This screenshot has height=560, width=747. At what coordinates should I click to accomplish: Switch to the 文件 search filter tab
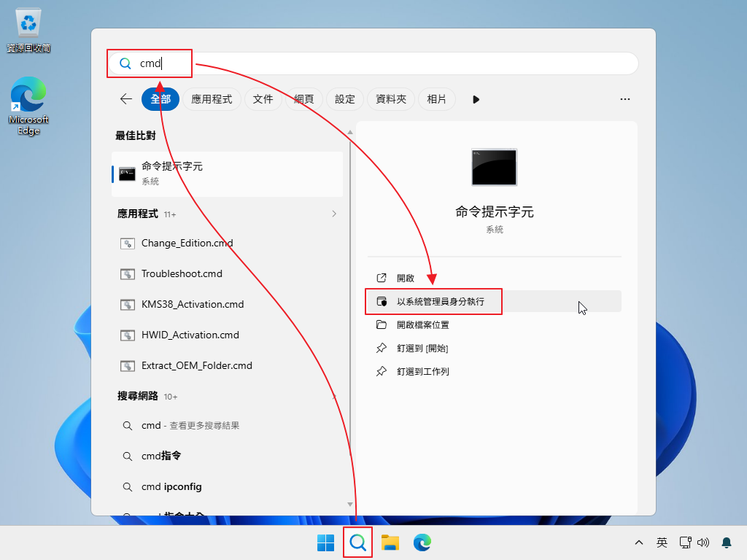pyautogui.click(x=263, y=99)
